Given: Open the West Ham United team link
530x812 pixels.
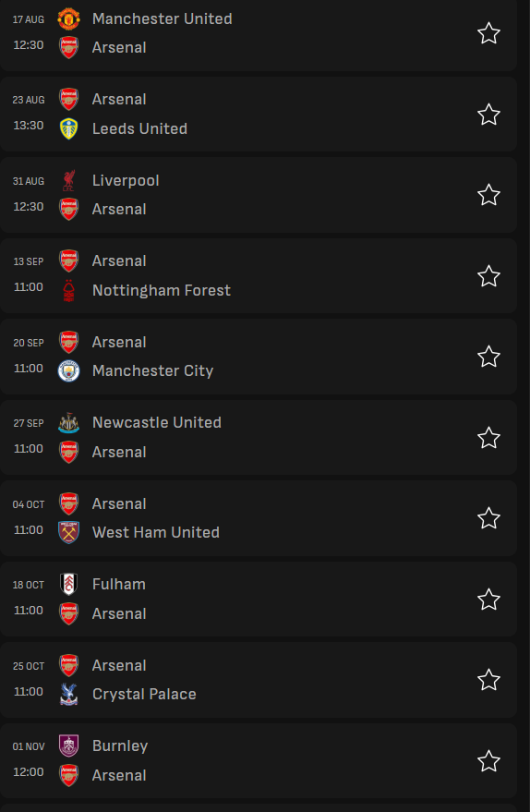Looking at the screenshot, I should [x=156, y=532].
